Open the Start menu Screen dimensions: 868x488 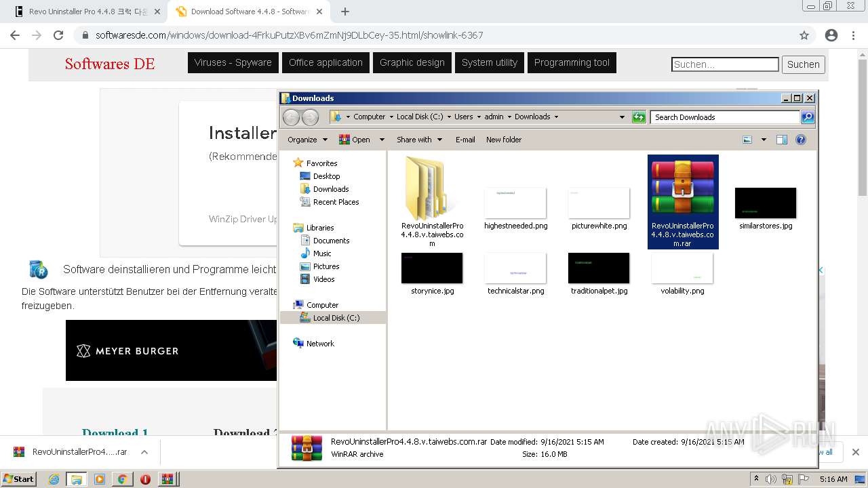18,479
